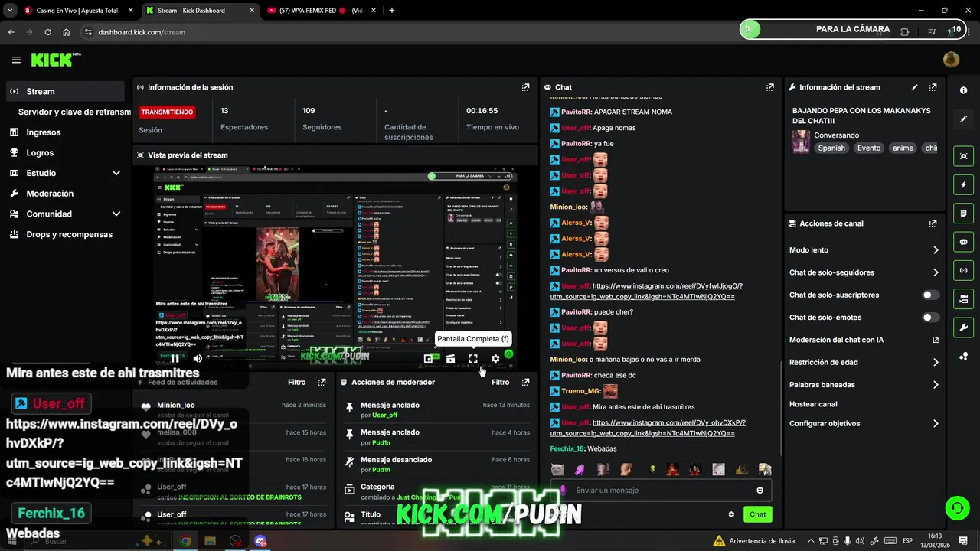Open the last Instagram reel link in chat
Image resolution: width=980 pixels, height=551 pixels.
tap(648, 428)
